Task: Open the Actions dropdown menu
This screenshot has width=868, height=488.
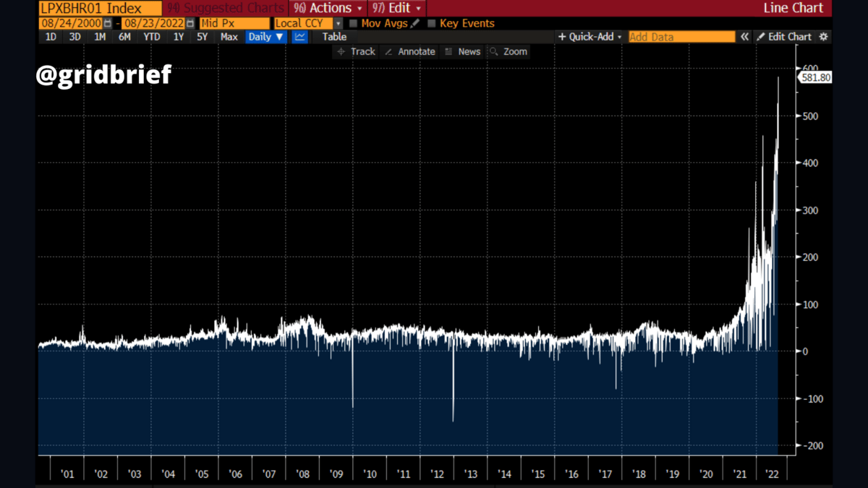Action: [x=328, y=8]
